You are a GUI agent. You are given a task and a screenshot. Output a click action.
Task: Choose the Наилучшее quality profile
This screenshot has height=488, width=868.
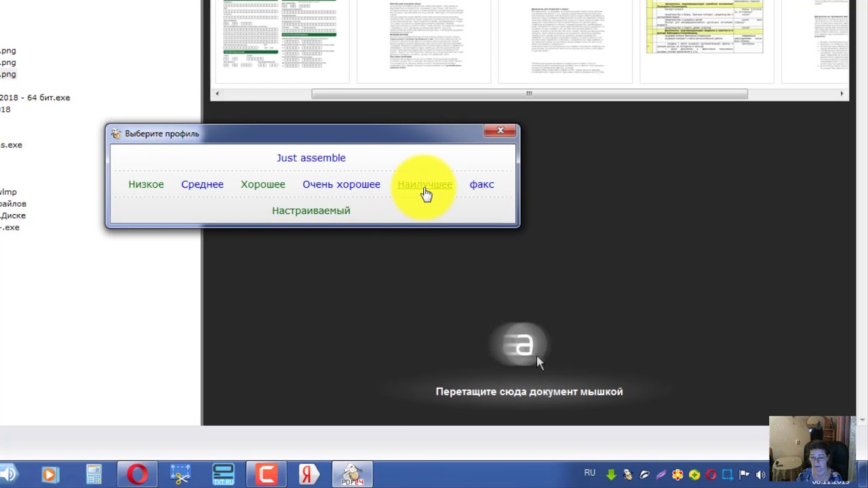[425, 184]
